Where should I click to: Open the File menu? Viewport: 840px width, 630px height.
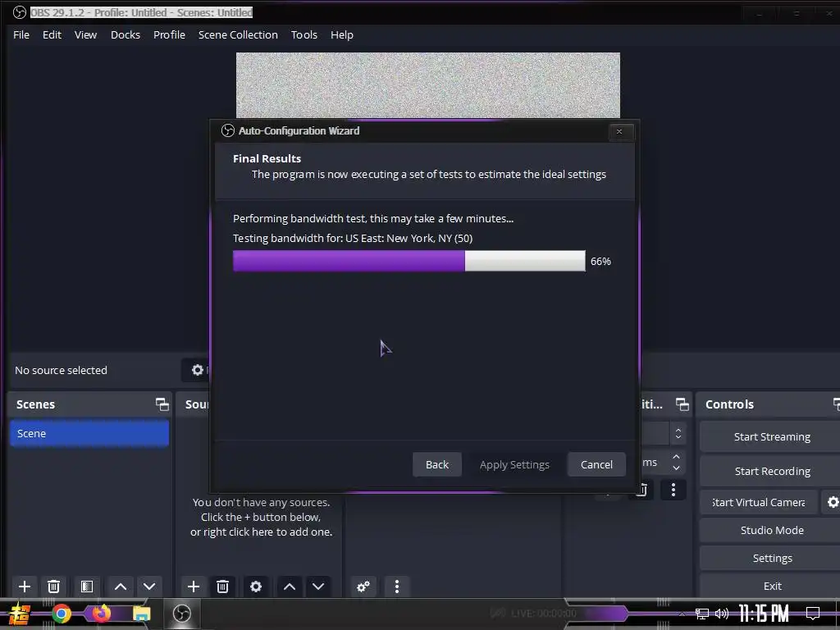(x=21, y=34)
